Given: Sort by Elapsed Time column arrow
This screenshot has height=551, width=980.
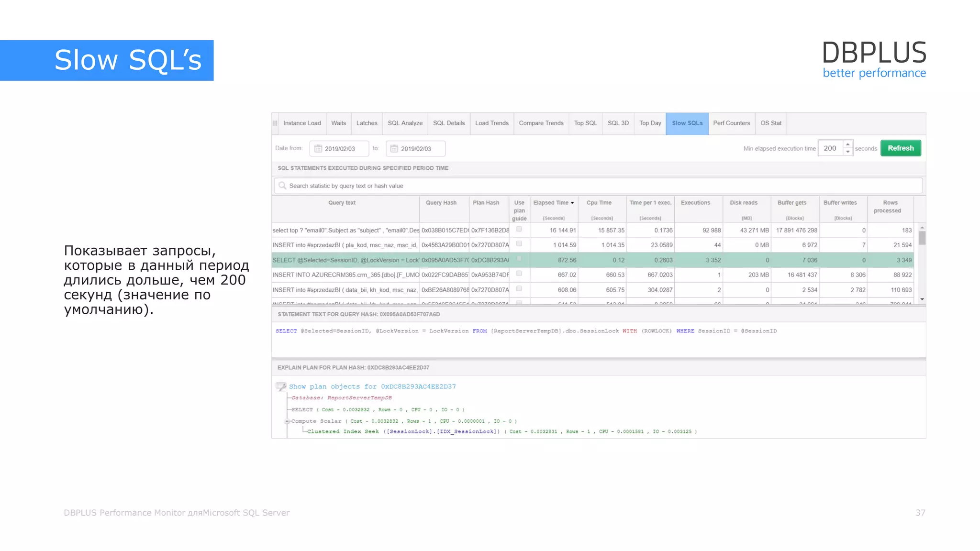Looking at the screenshot, I should 572,203.
